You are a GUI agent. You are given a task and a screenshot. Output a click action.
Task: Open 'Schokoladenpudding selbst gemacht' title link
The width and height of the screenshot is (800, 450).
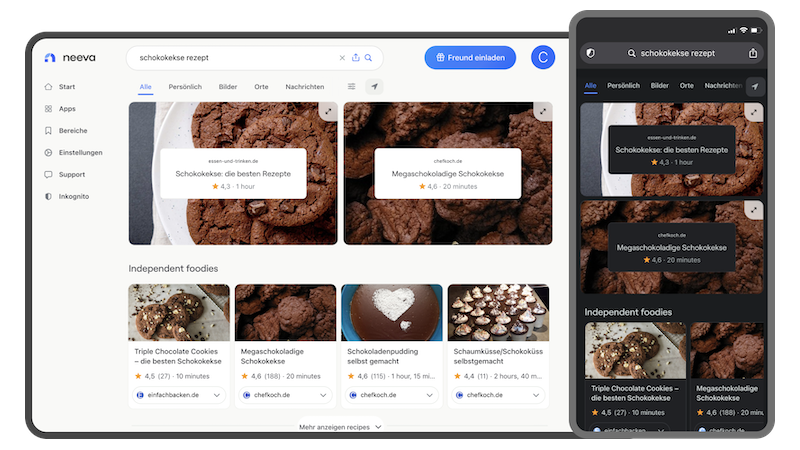(x=383, y=356)
